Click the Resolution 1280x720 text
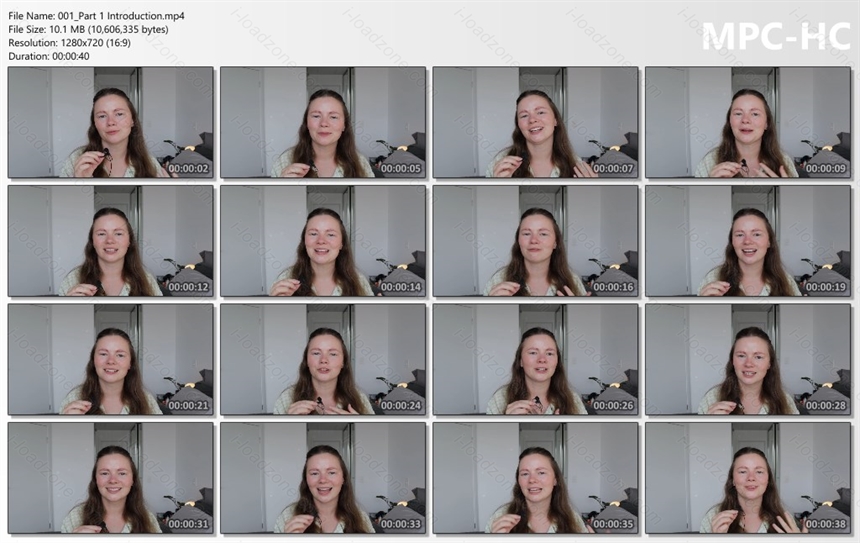Screen dimensions: 860x543 click(70, 43)
